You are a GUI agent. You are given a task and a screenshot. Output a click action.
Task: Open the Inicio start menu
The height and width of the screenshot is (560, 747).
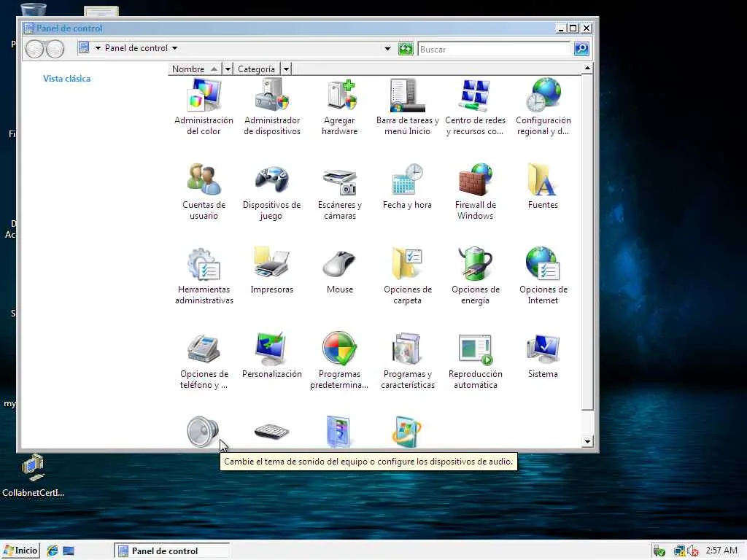(x=20, y=551)
